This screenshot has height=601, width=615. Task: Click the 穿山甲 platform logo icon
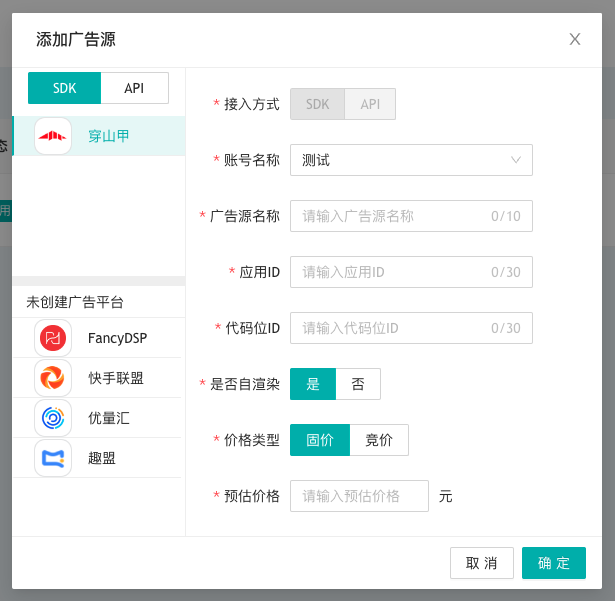pos(53,136)
